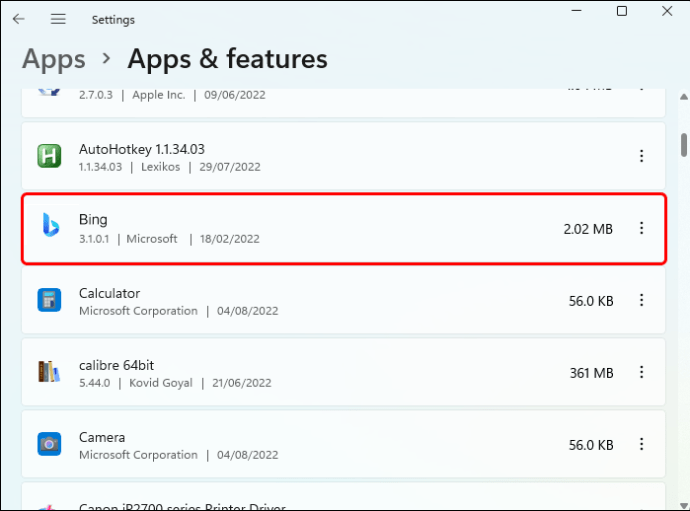This screenshot has width=690, height=511.
Task: Expand options menu for Calculator
Action: 642,300
